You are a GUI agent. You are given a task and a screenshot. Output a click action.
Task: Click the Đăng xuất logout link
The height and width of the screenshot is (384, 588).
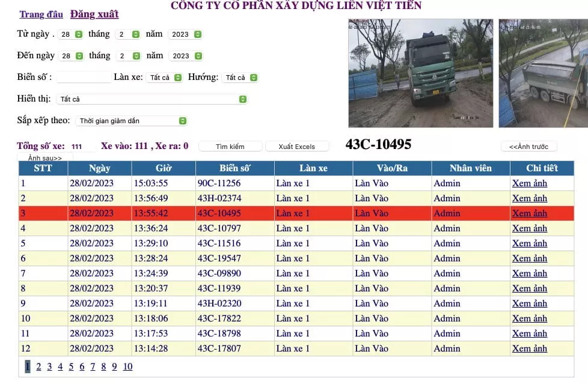(x=94, y=14)
